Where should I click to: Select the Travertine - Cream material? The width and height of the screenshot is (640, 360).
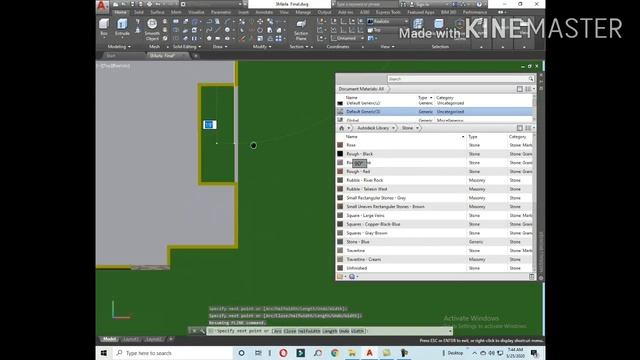click(434, 259)
